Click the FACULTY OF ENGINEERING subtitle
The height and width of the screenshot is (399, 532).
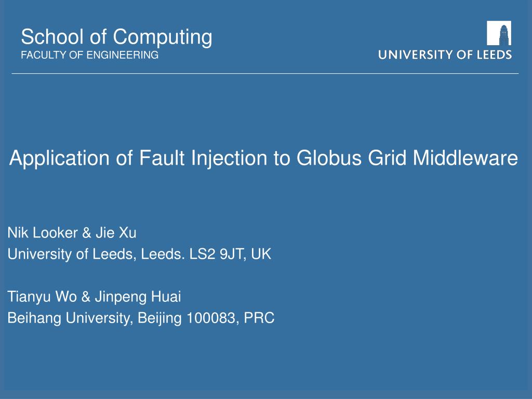(89, 55)
